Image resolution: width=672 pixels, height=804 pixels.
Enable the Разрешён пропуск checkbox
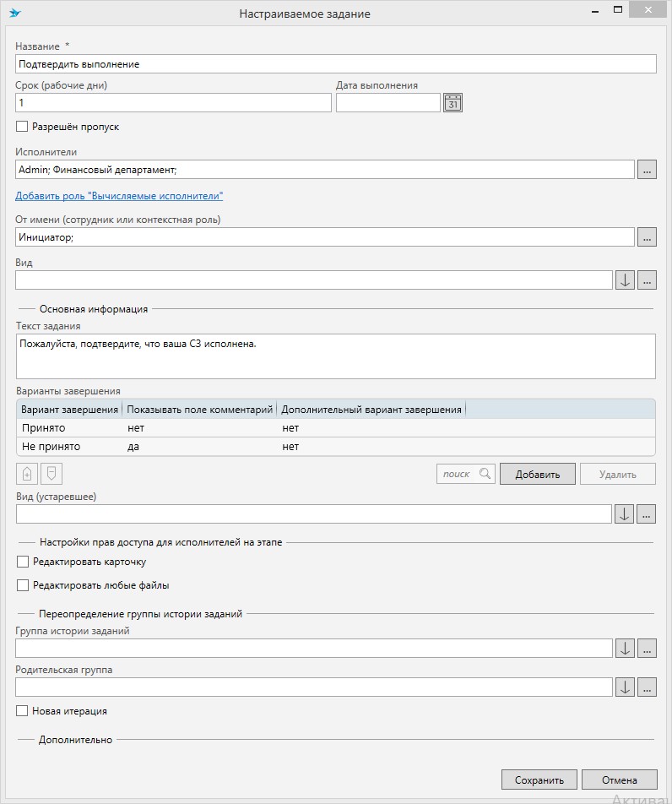(x=22, y=127)
